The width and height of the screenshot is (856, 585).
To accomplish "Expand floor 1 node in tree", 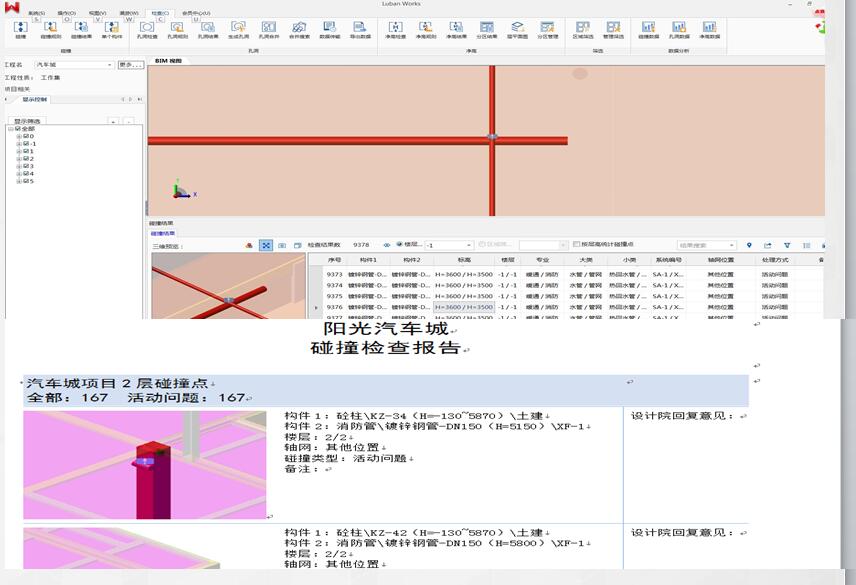I will pyautogui.click(x=19, y=151).
